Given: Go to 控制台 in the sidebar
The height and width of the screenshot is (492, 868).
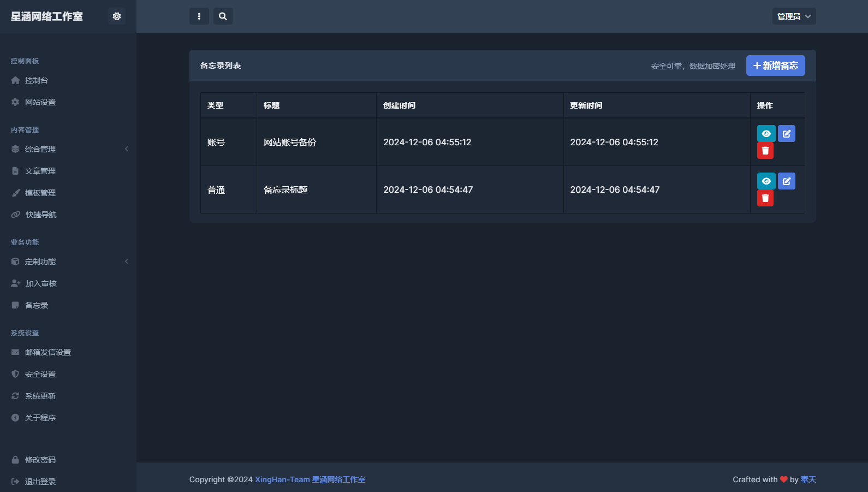Looking at the screenshot, I should [37, 80].
